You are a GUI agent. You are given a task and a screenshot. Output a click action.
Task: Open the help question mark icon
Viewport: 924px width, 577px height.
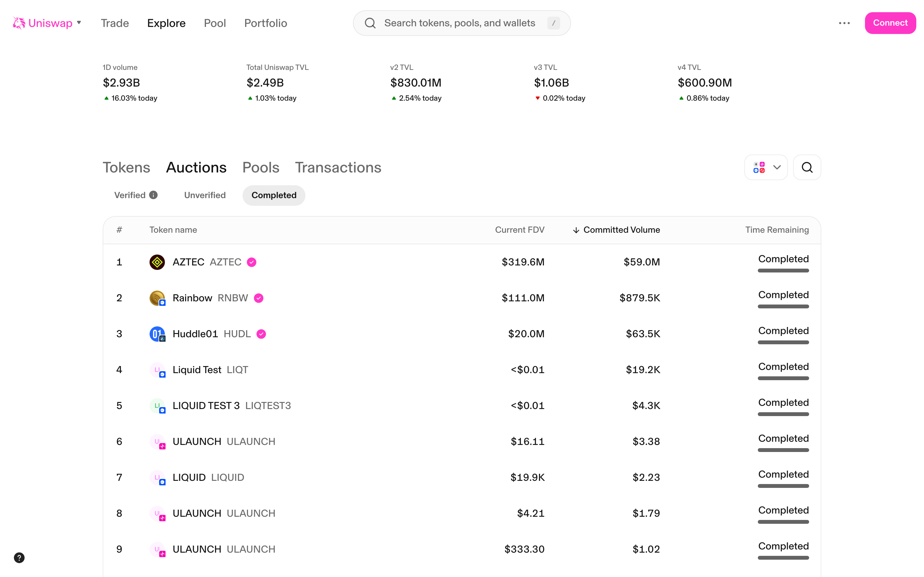[19, 557]
